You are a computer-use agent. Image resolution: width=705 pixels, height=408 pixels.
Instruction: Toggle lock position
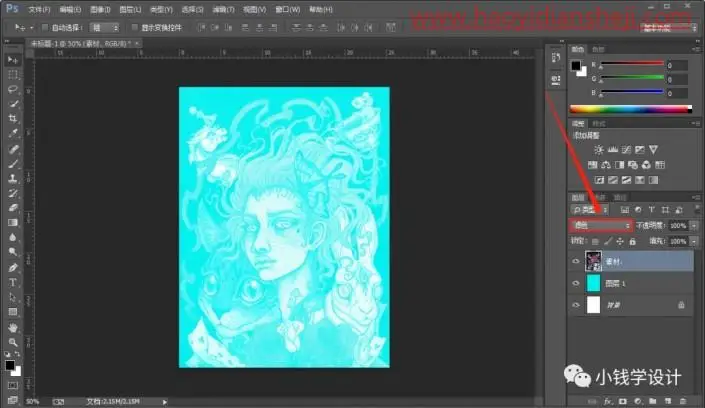pyautogui.click(x=620, y=242)
